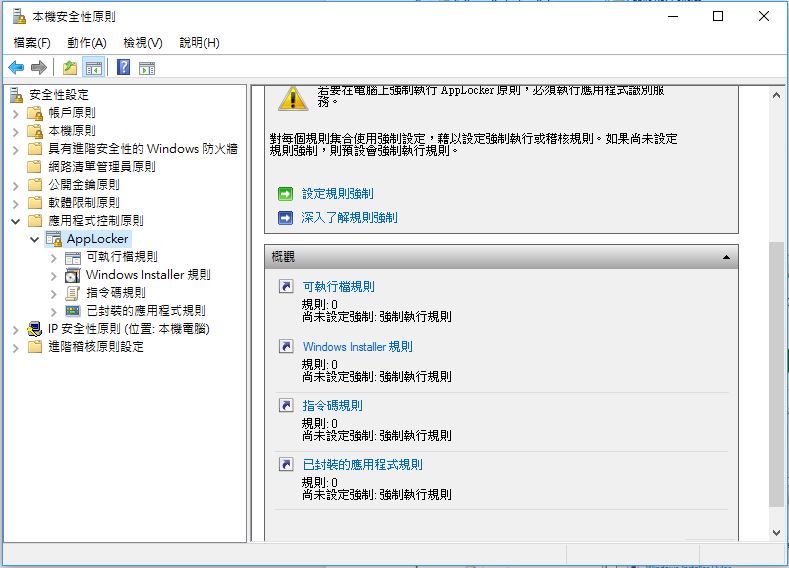Viewport: 789px width, 568px height.
Task: Click the AppLocker node icon
Action: coord(53,239)
